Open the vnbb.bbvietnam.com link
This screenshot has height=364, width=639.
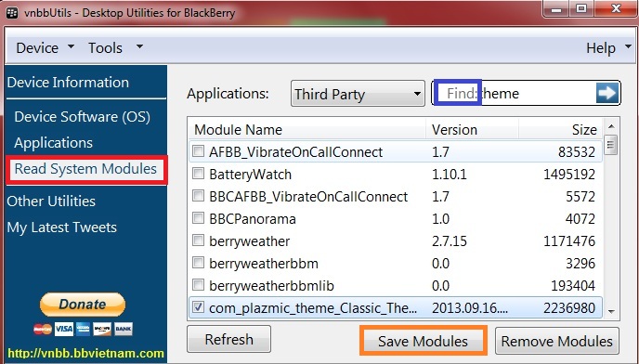coord(85,353)
